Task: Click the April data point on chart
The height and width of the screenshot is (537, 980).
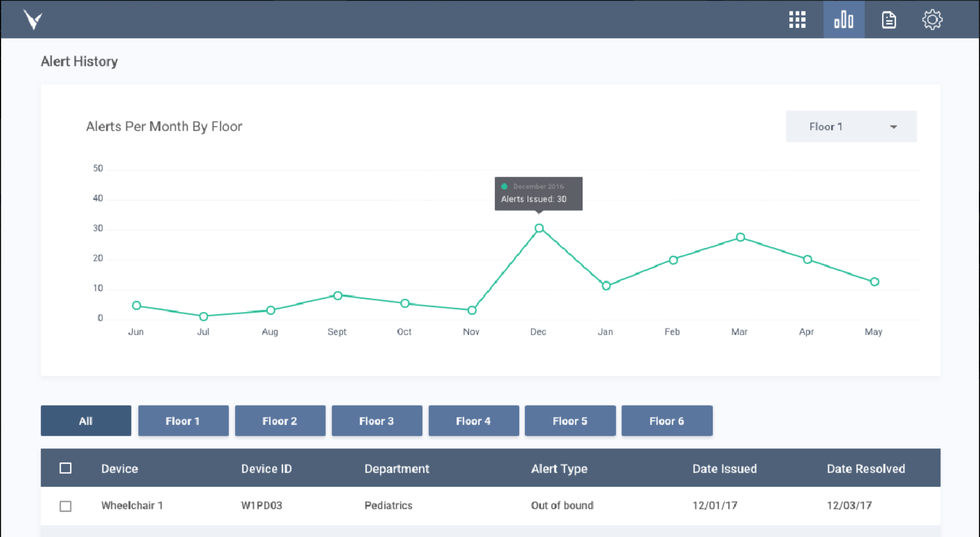Action: pos(808,259)
